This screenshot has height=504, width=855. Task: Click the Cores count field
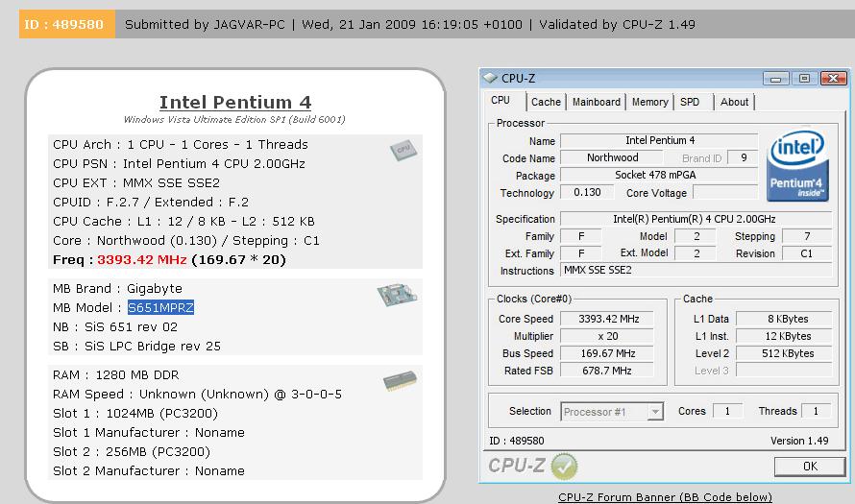click(x=727, y=412)
